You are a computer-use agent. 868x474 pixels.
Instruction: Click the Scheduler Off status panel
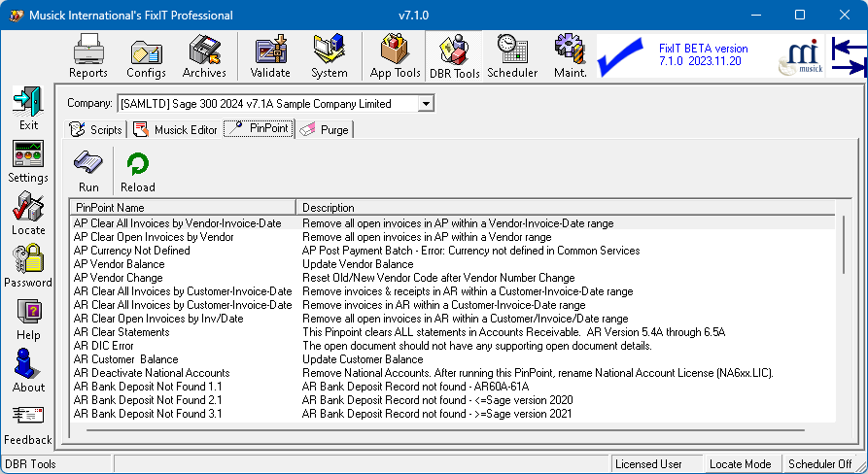[819, 464]
